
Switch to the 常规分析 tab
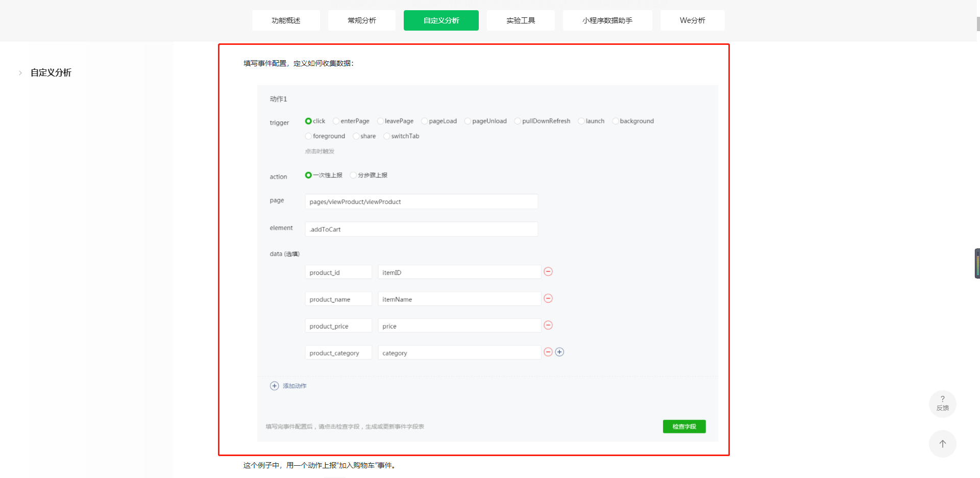(362, 20)
